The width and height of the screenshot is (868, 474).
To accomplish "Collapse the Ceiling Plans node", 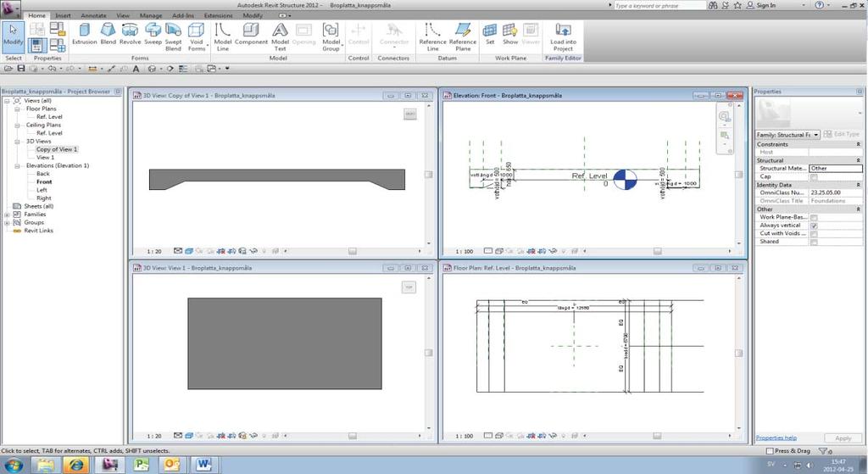I will click(17, 125).
